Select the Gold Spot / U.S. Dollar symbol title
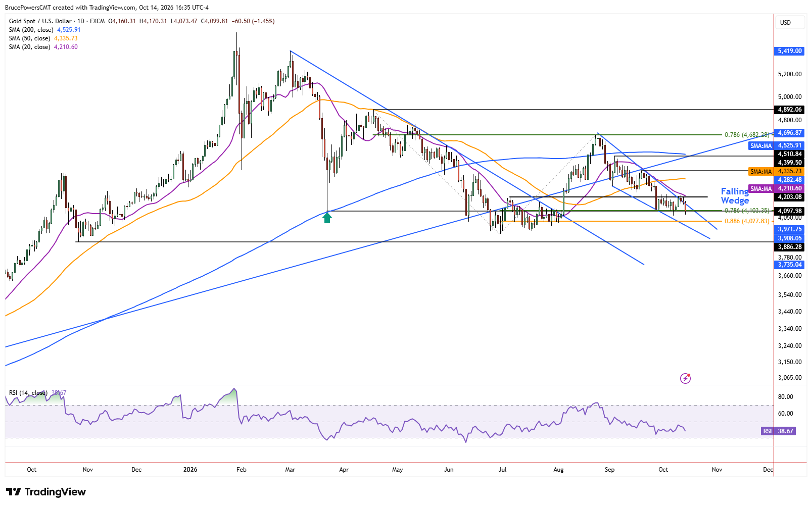This screenshot has height=507, width=812. click(x=40, y=21)
